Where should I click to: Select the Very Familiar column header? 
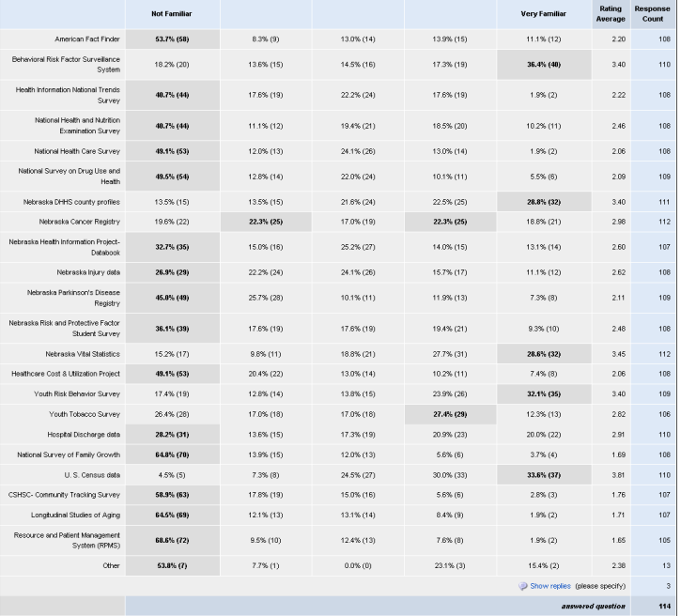(x=543, y=14)
